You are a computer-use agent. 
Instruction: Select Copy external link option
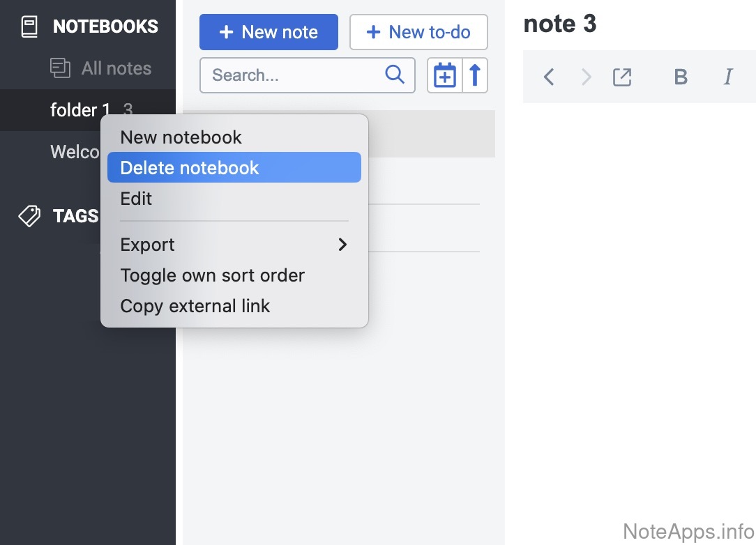195,306
